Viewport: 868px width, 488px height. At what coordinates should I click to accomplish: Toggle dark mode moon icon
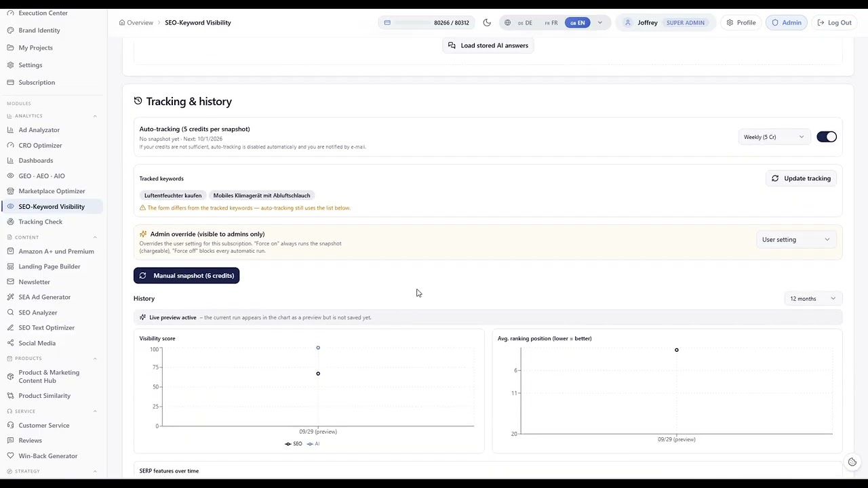[487, 22]
